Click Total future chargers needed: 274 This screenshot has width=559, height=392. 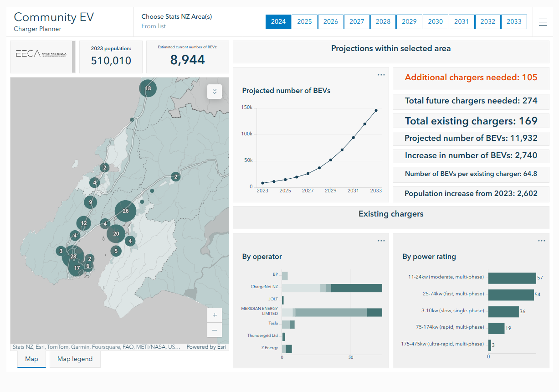(471, 101)
